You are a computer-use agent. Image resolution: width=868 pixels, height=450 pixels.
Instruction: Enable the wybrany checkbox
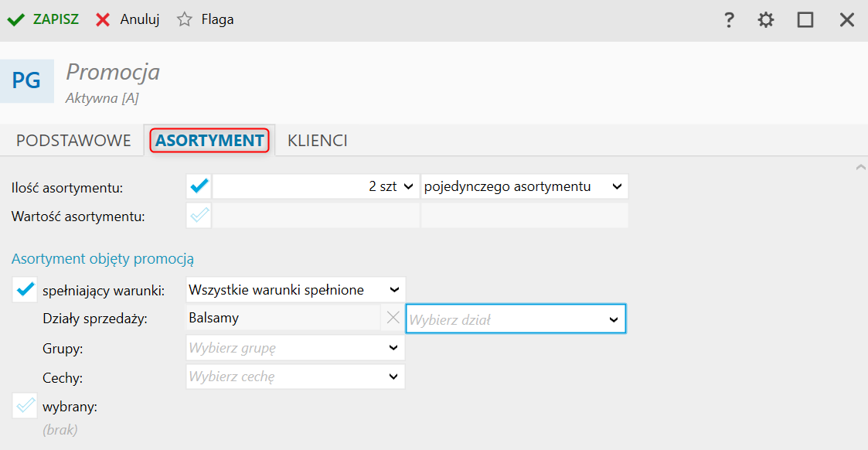[x=25, y=406]
